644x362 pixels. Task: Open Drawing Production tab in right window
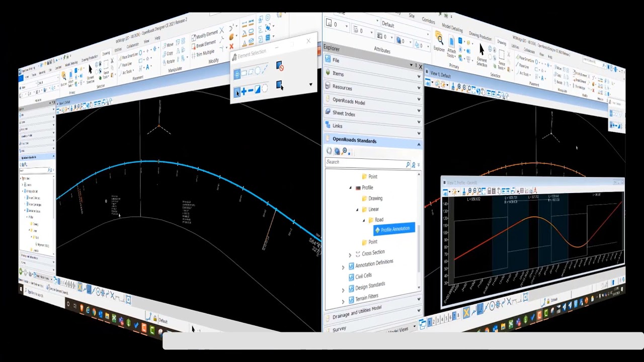click(480, 35)
